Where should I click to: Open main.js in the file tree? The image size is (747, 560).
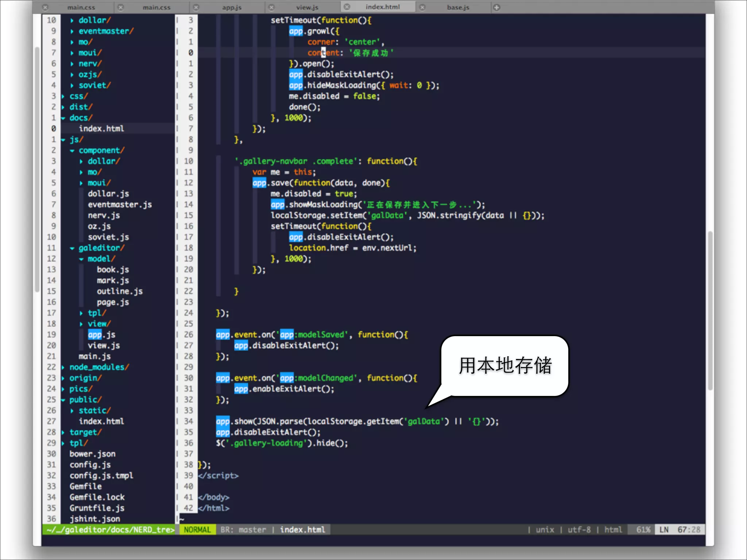[94, 357]
